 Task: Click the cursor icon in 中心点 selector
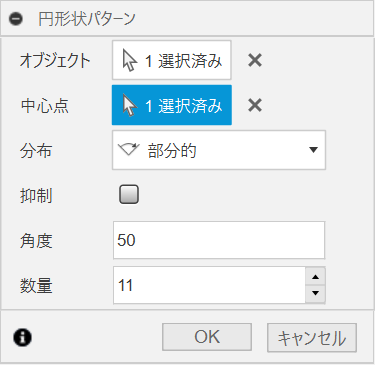(129, 105)
